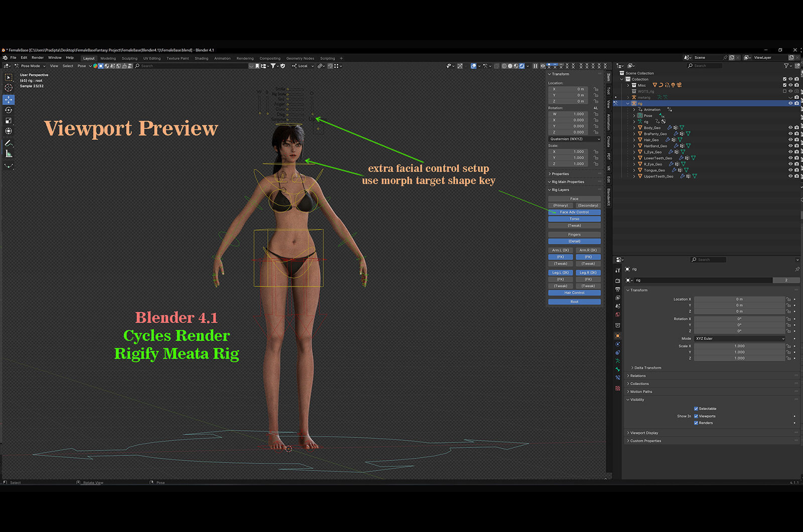Click the Leg.R (IK) rig layer button
The height and width of the screenshot is (532, 803).
588,273
